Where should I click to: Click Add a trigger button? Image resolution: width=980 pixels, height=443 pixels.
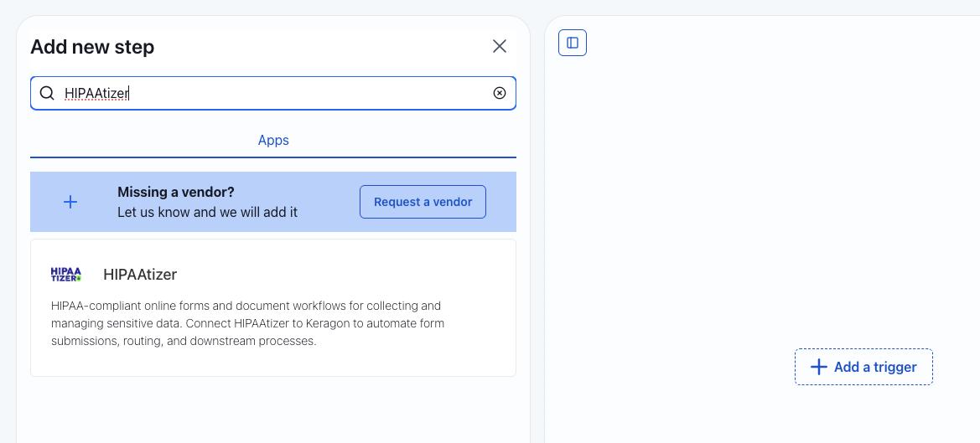[x=863, y=367]
